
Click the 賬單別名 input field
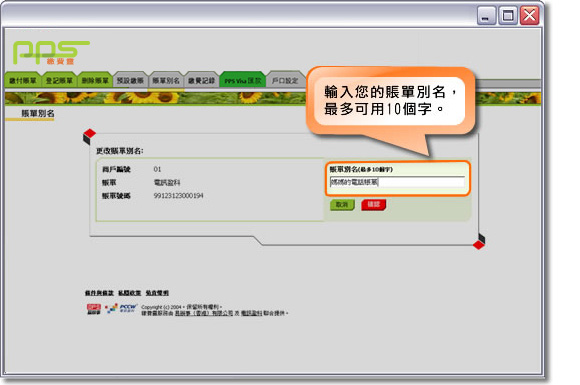click(397, 182)
